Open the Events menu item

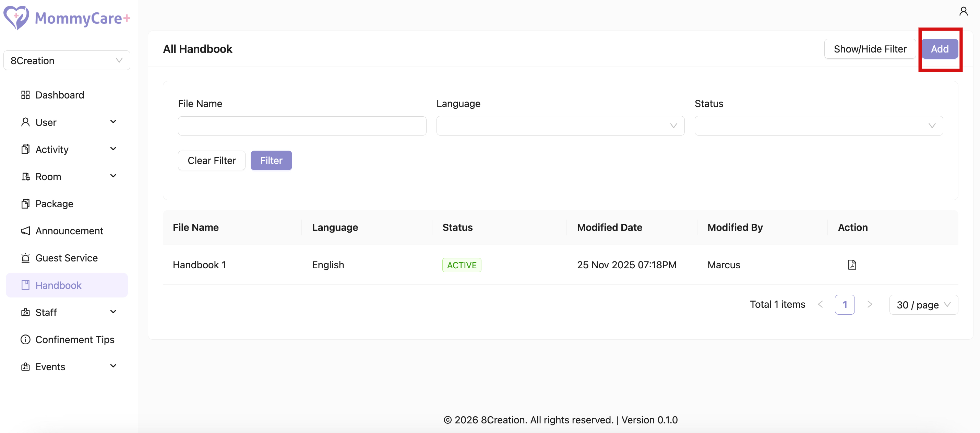[x=50, y=366]
